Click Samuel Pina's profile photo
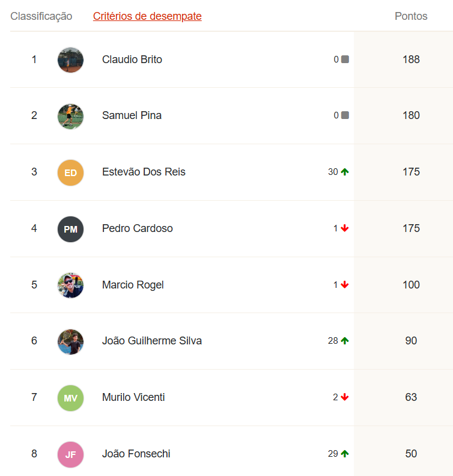Viewport: 453px width, 476px height. [x=70, y=116]
